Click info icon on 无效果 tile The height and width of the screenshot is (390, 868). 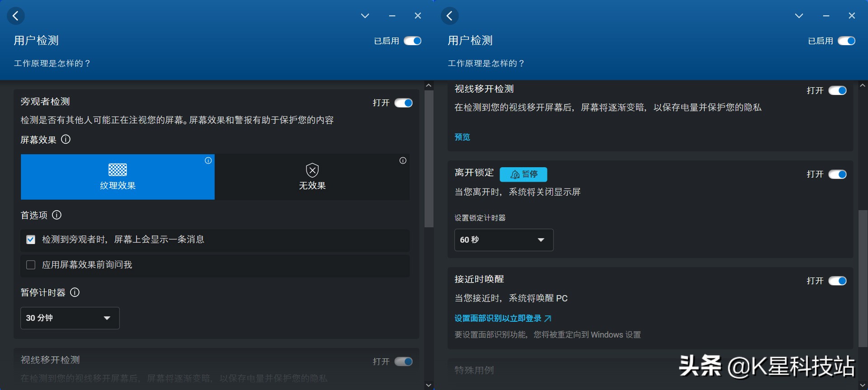403,160
